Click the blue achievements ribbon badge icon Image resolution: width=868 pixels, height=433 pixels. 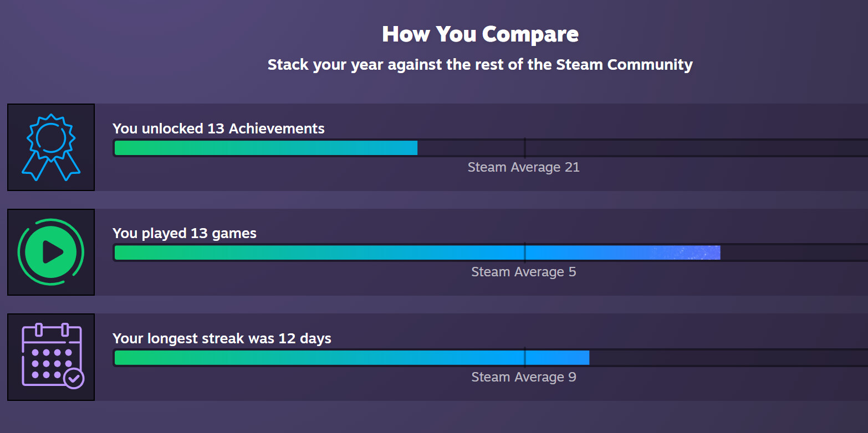pyautogui.click(x=51, y=147)
